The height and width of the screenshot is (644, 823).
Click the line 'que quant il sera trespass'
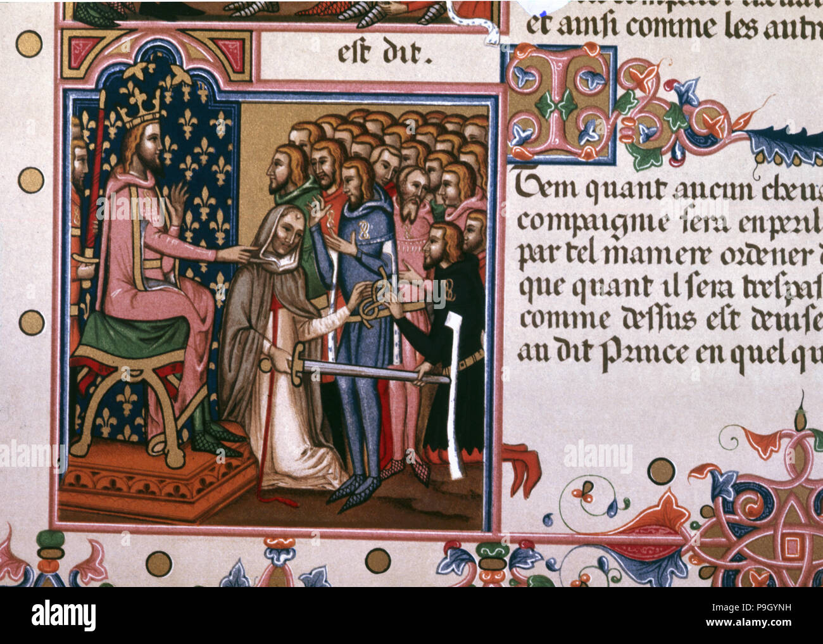pos(670,287)
